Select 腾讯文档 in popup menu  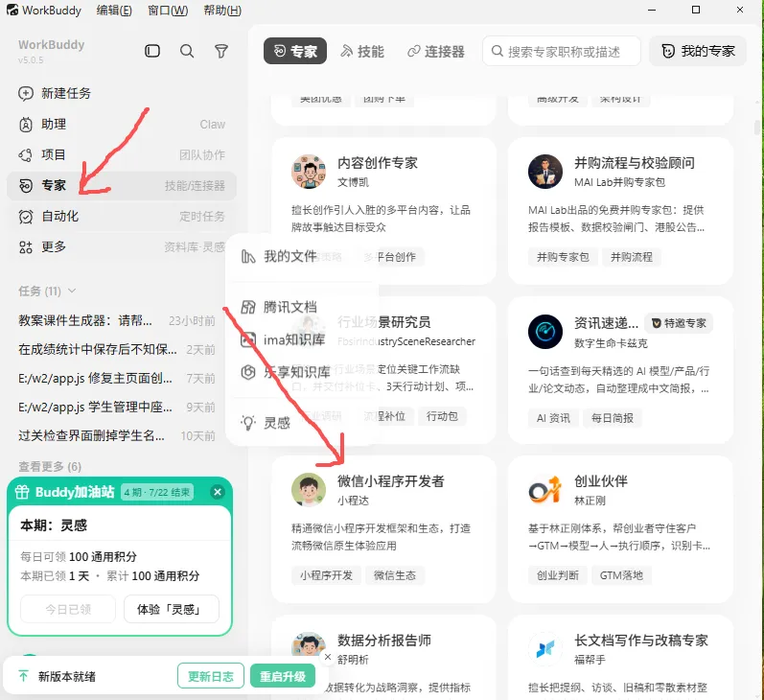[302, 307]
